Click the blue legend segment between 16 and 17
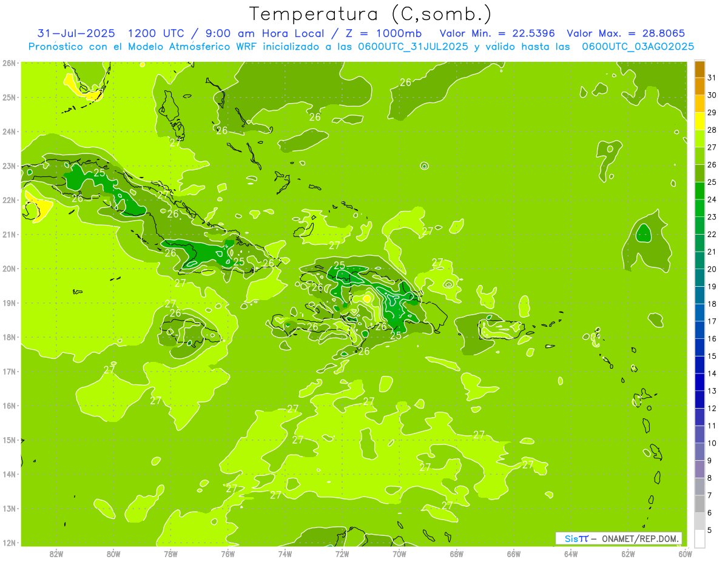Screen dimensions: 728x562 tap(699, 330)
